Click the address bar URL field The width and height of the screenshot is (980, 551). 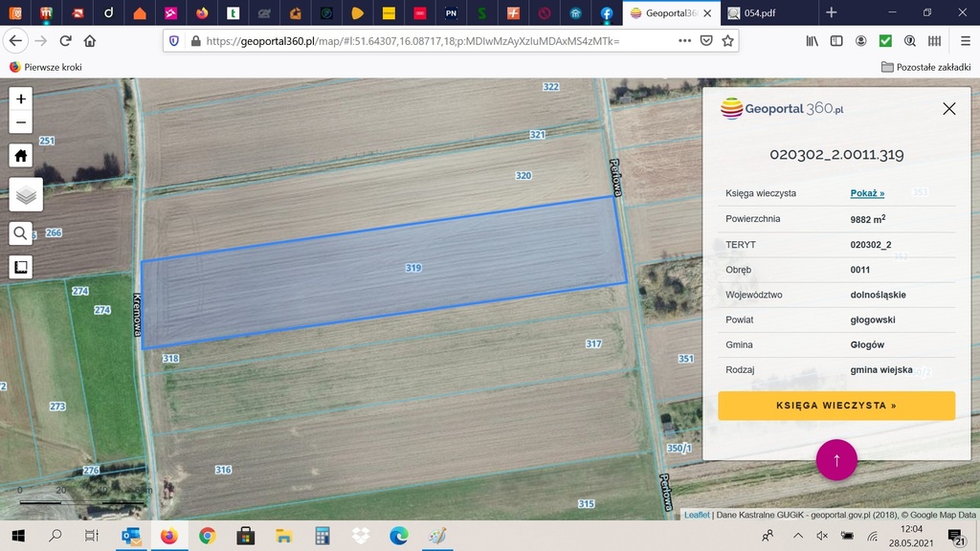point(431,41)
